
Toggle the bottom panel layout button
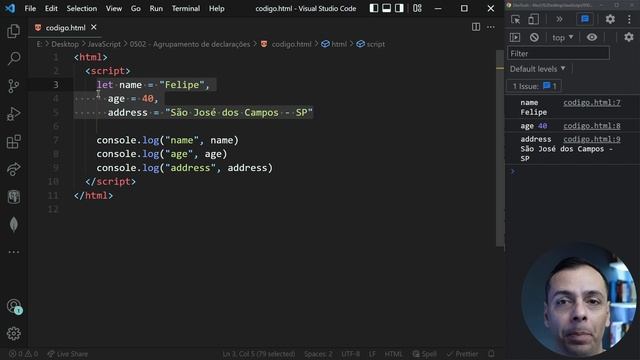[x=386, y=8]
